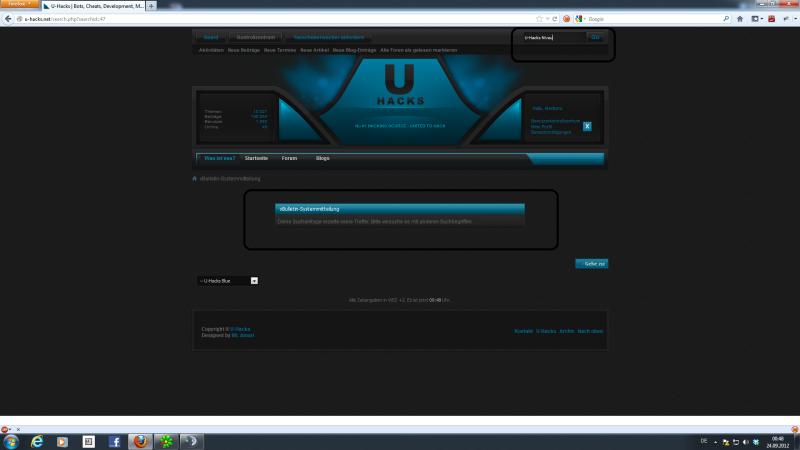
Task: Show hidden tray icons arrow
Action: pos(715,442)
